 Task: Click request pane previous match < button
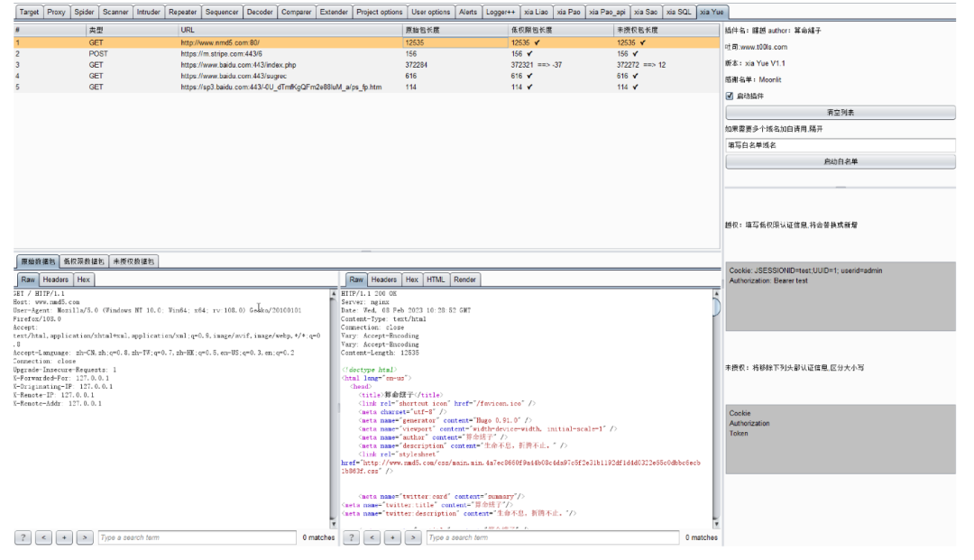(43, 537)
